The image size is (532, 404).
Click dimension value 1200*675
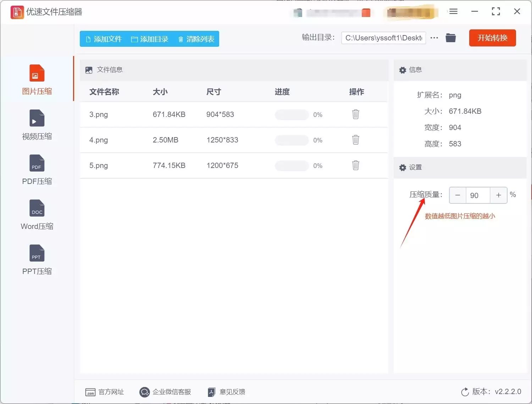(x=222, y=165)
